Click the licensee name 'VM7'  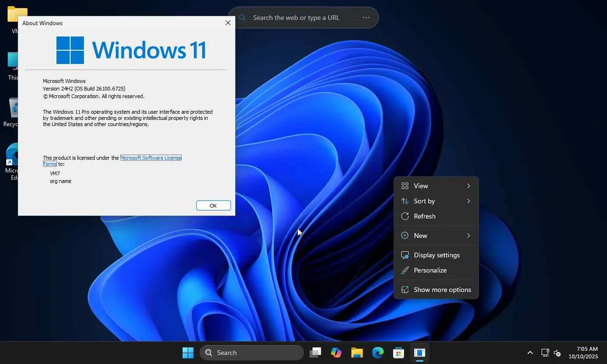(55, 173)
